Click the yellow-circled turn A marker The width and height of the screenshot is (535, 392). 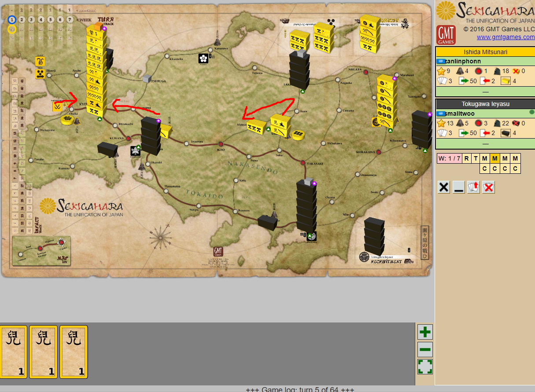pos(12,29)
